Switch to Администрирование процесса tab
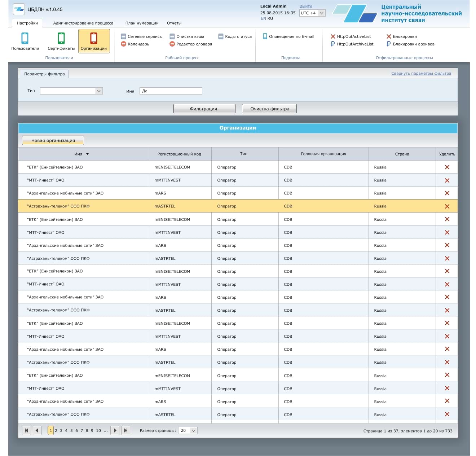This screenshot has height=456, width=476. (x=83, y=23)
